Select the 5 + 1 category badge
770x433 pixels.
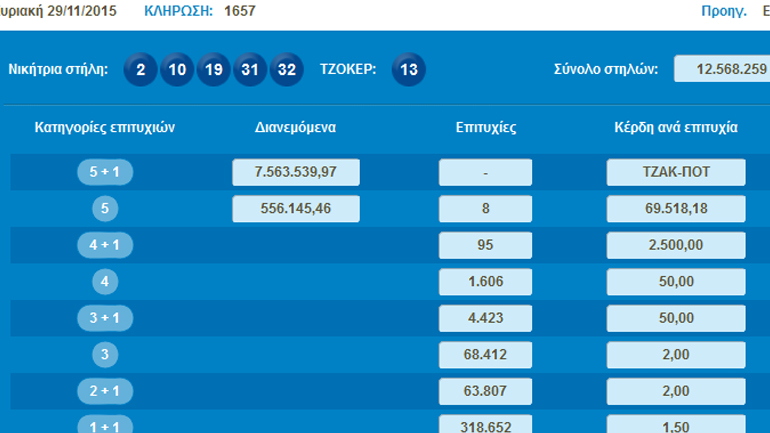pyautogui.click(x=105, y=172)
